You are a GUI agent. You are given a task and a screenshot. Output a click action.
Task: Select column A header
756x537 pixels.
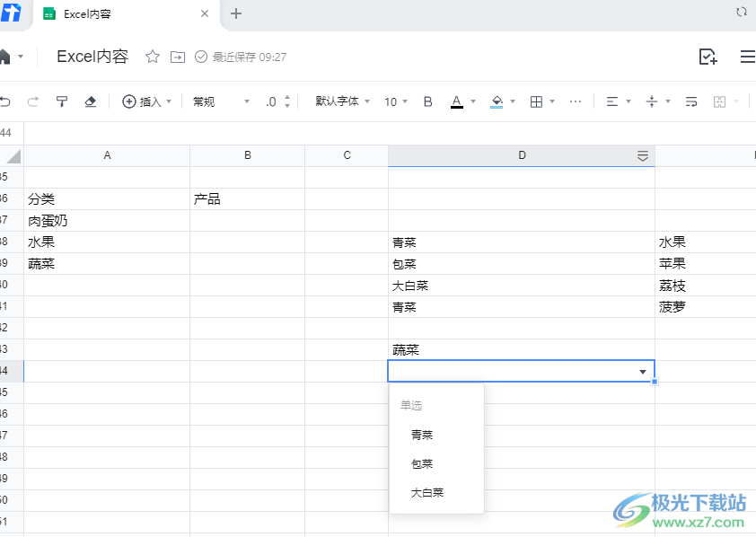pos(107,155)
